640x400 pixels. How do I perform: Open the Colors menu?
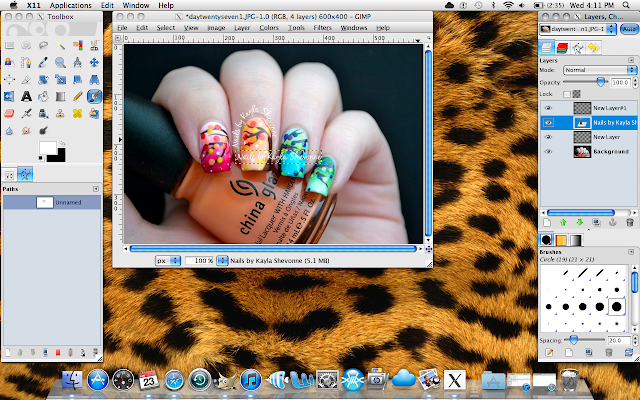click(x=269, y=28)
